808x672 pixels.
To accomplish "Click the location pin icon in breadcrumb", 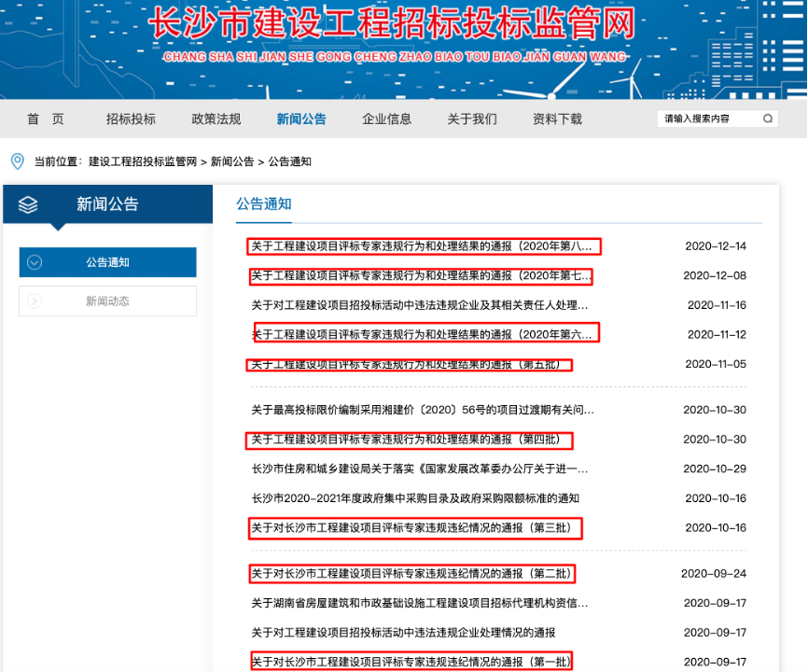I will pyautogui.click(x=15, y=159).
